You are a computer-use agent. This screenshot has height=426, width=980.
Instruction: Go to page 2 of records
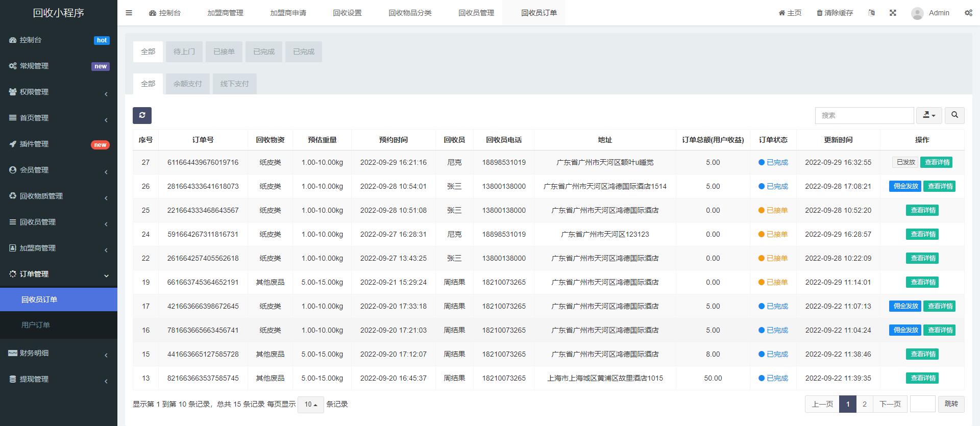pos(864,404)
